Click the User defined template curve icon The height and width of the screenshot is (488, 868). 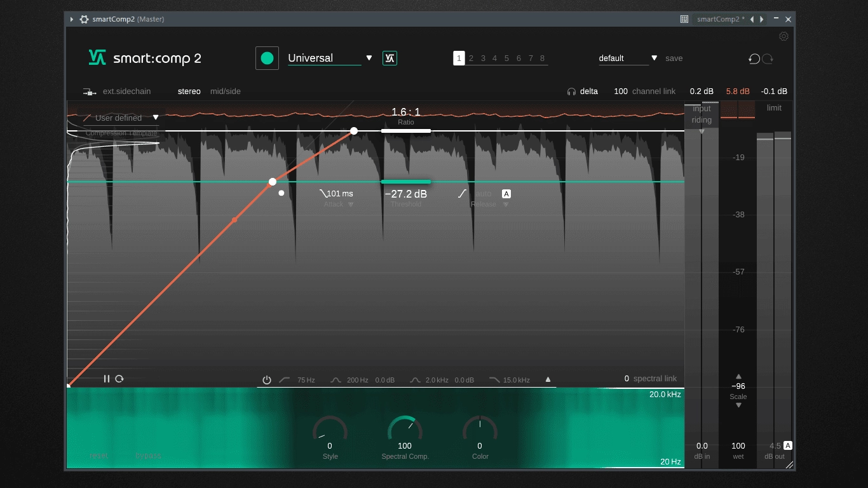(87, 118)
